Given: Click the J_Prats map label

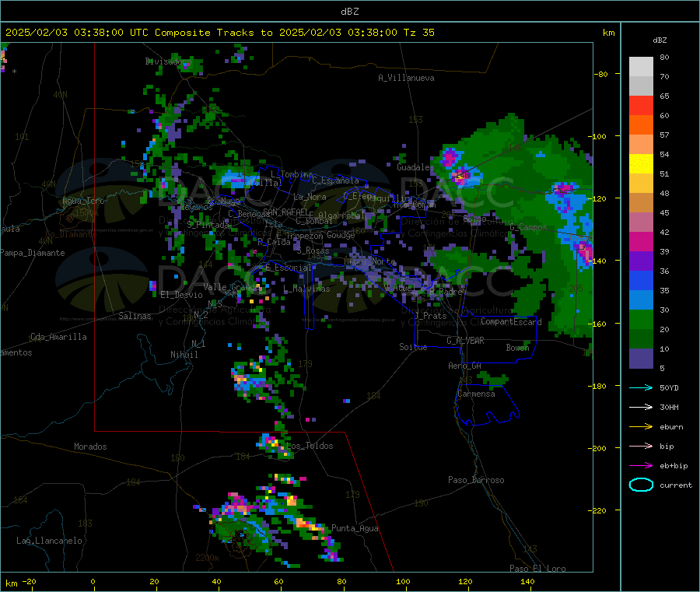Looking at the screenshot, I should point(431,316).
